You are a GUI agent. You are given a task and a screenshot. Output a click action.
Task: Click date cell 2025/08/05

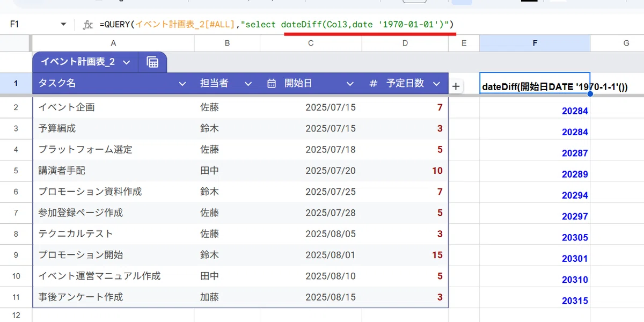coord(311,234)
